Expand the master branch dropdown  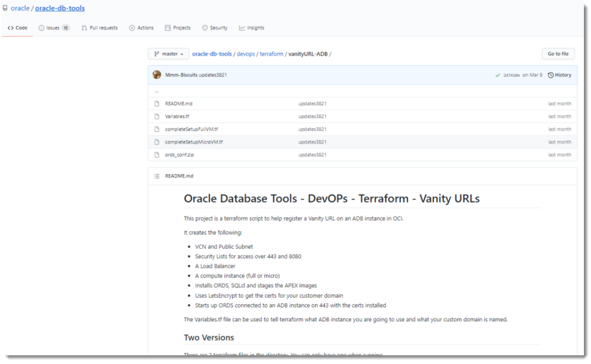[x=169, y=54]
